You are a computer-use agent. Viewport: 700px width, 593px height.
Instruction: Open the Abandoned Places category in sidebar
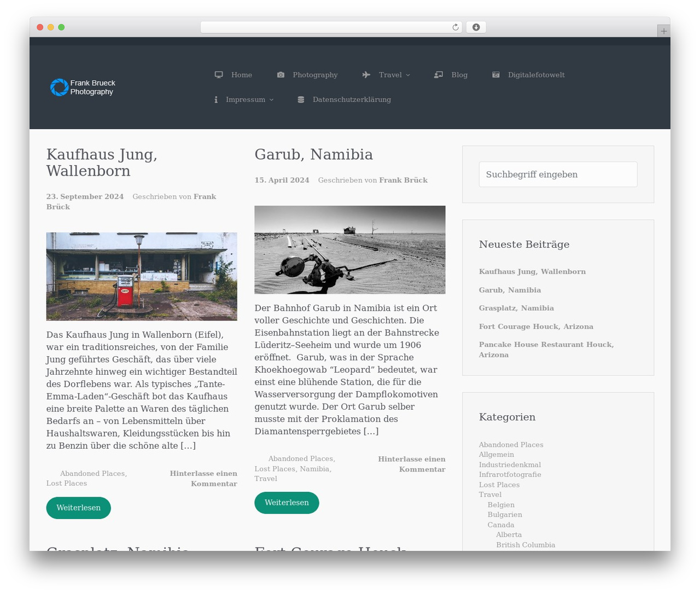511,445
